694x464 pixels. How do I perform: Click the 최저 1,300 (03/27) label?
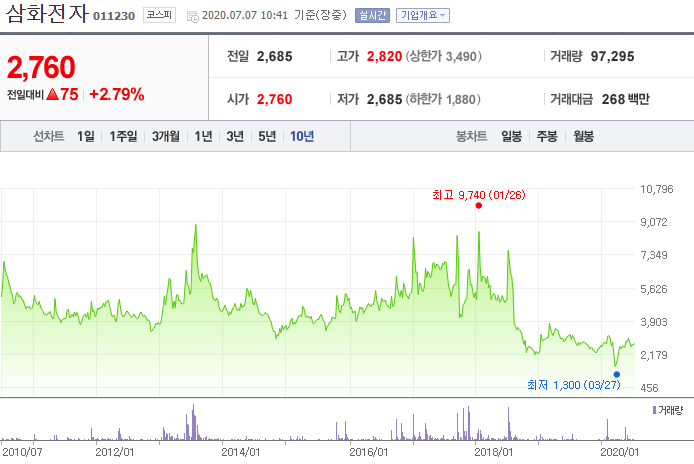[x=574, y=385]
